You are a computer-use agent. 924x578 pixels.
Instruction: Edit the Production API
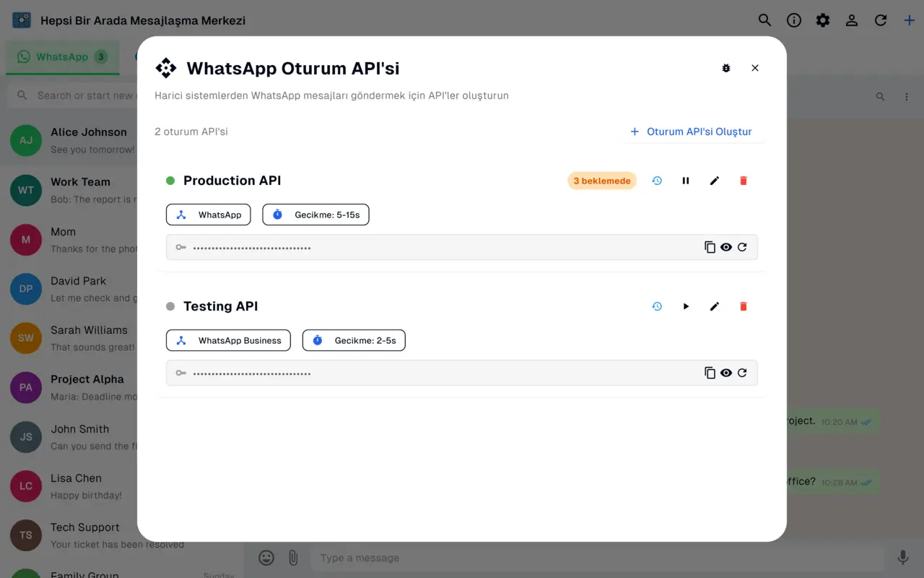715,181
